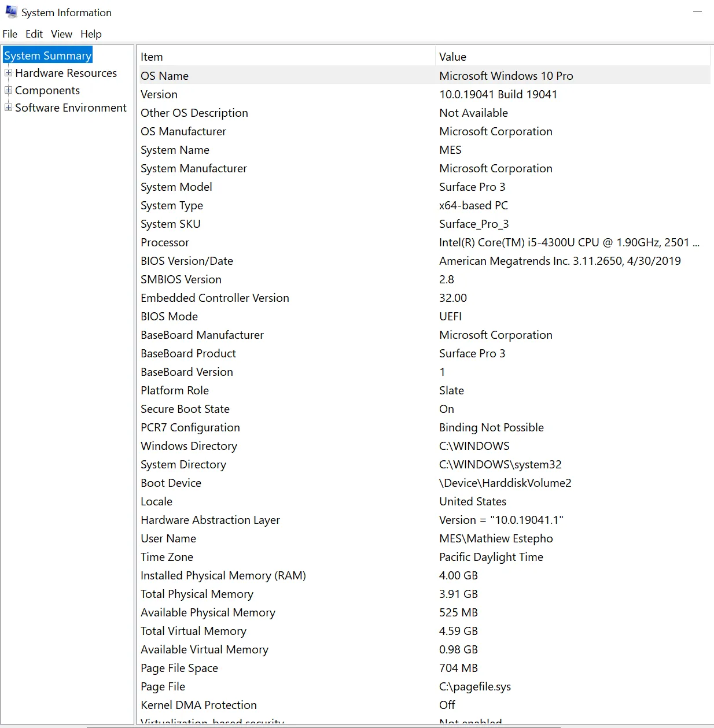
Task: Select the OS Name row
Action: pyautogui.click(x=424, y=76)
